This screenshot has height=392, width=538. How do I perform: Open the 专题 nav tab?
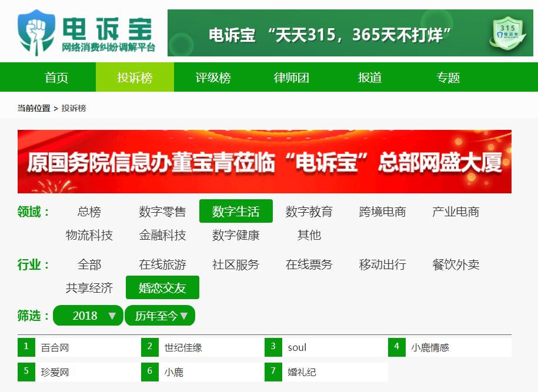pos(448,77)
